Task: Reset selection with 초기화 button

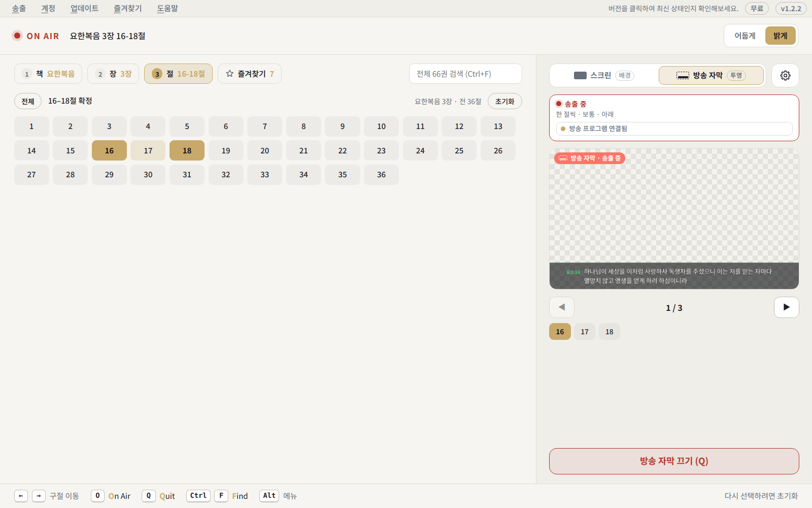Action: (505, 101)
